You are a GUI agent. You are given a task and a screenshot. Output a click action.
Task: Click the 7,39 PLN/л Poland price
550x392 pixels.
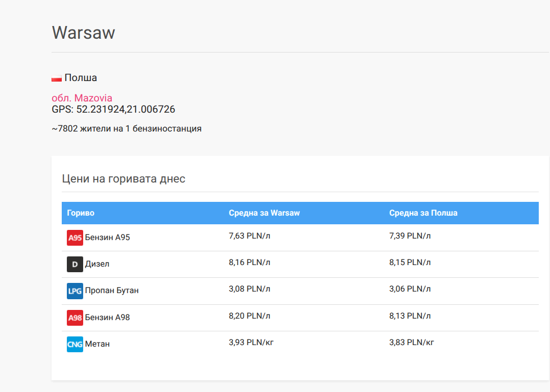[410, 236]
